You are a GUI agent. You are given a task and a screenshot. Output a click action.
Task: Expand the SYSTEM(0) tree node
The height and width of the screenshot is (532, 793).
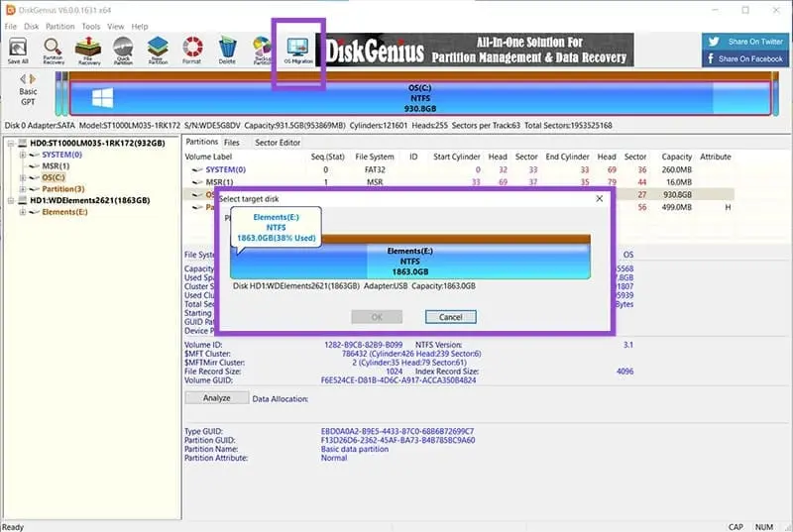[x=22, y=156]
